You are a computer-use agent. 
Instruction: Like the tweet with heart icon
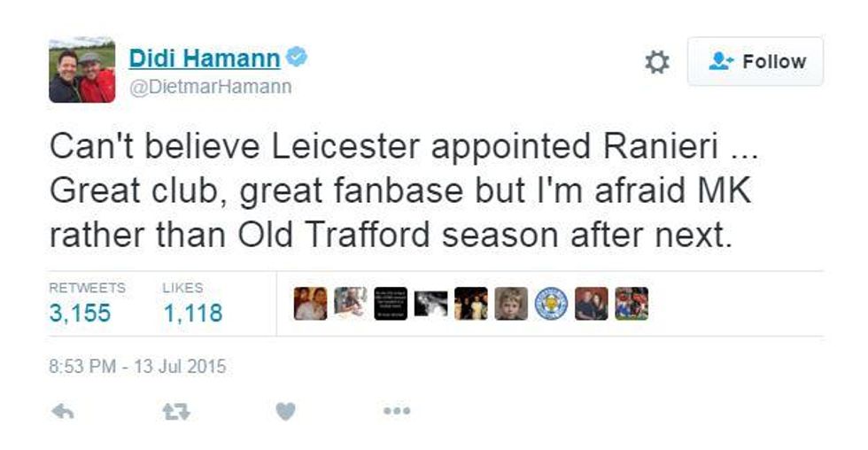[x=284, y=411]
